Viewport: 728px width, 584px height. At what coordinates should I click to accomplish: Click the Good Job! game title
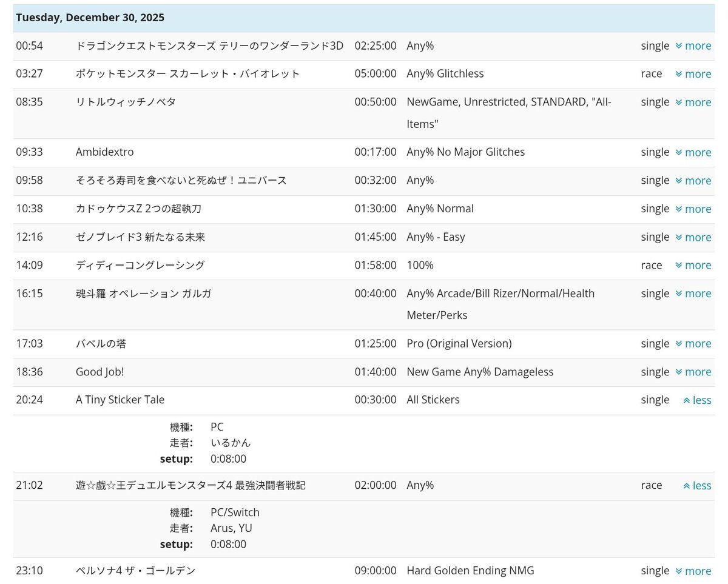pyautogui.click(x=99, y=372)
